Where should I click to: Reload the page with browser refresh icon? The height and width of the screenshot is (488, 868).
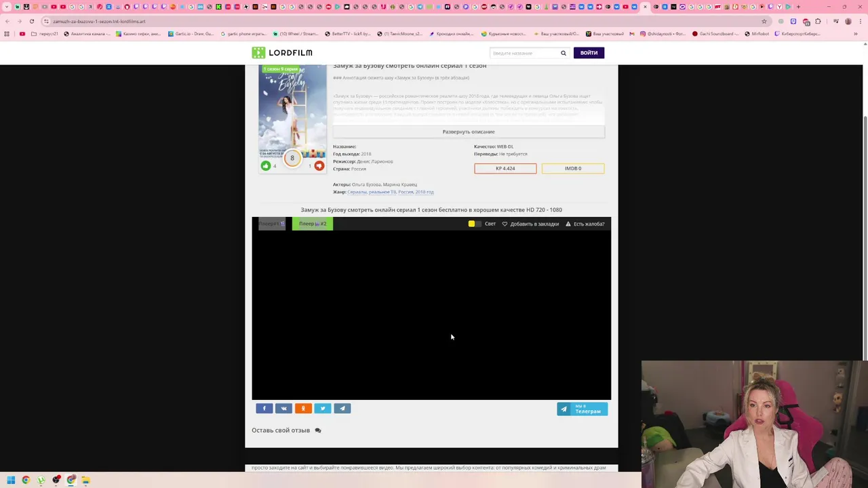pyautogui.click(x=31, y=21)
